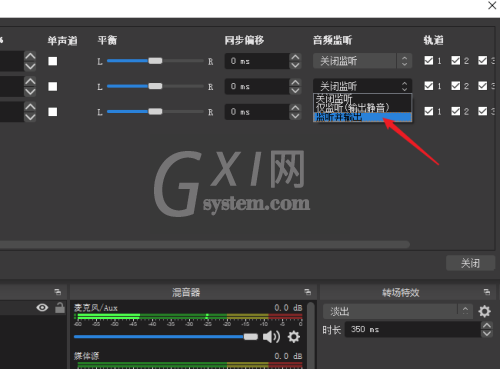Viewport: 500px width, 369px height.
Task: Click the dialog horizontal scrollbar
Action: (x=205, y=245)
